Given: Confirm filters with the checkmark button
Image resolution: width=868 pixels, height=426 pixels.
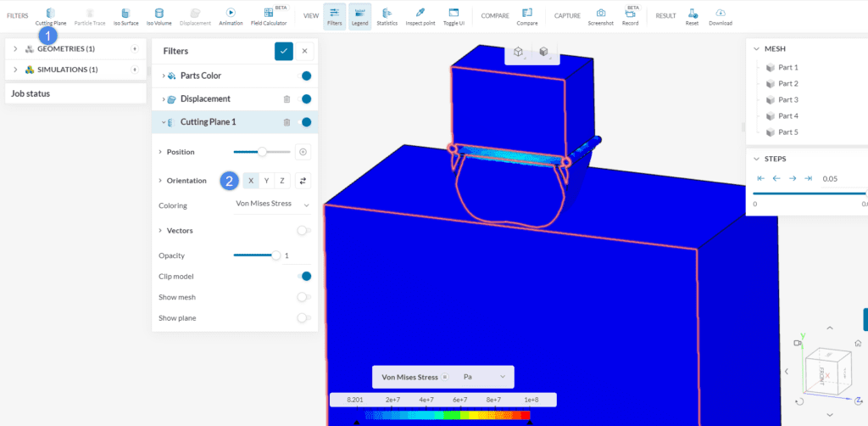Looking at the screenshot, I should [283, 51].
